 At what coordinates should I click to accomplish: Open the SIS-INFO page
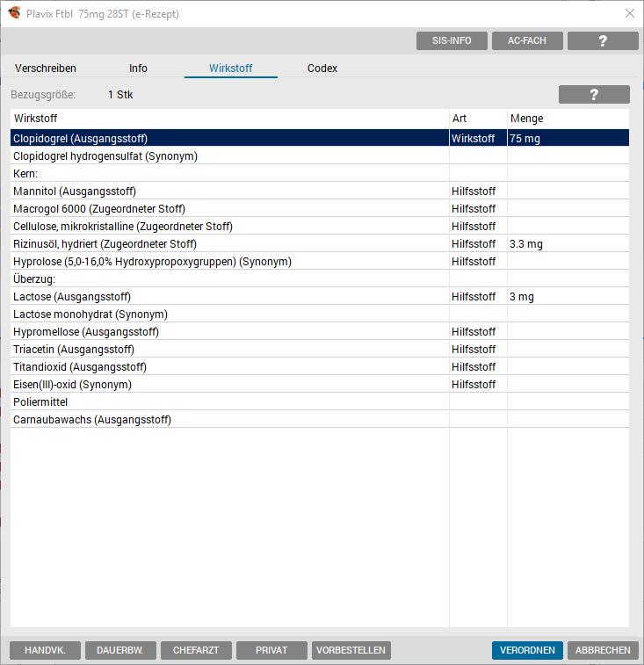452,40
